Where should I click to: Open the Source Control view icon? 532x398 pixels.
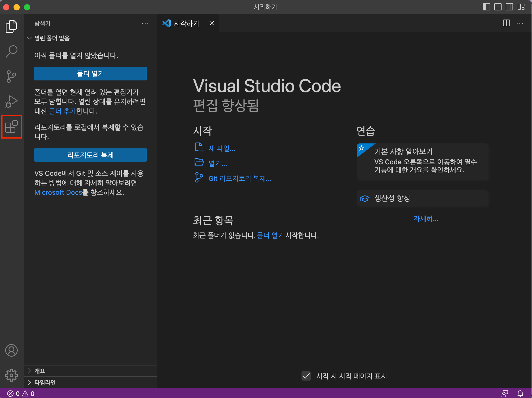click(x=11, y=77)
